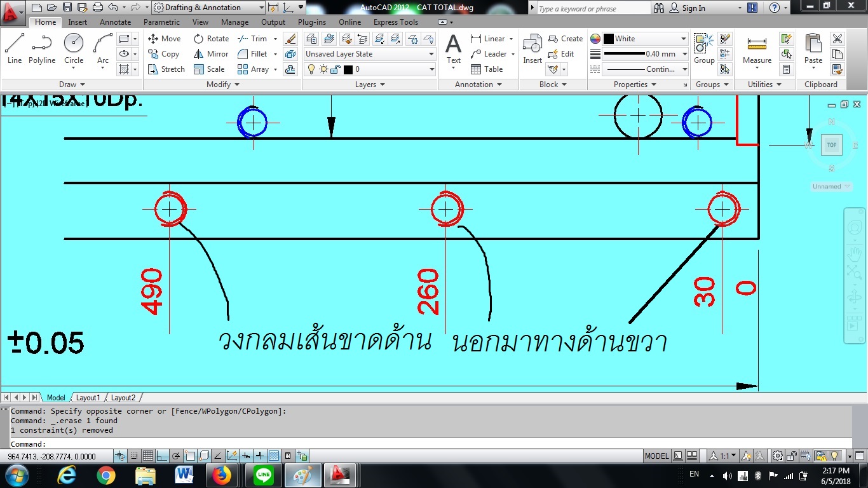Open the Quick Calculator icon

[x=787, y=69]
